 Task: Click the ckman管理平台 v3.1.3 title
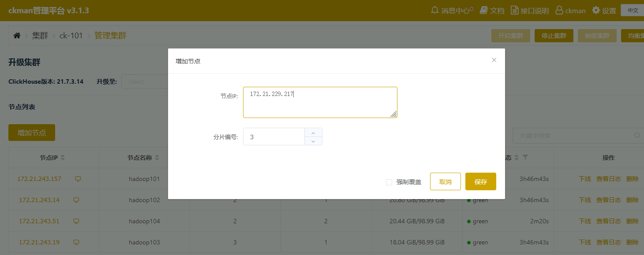49,10
